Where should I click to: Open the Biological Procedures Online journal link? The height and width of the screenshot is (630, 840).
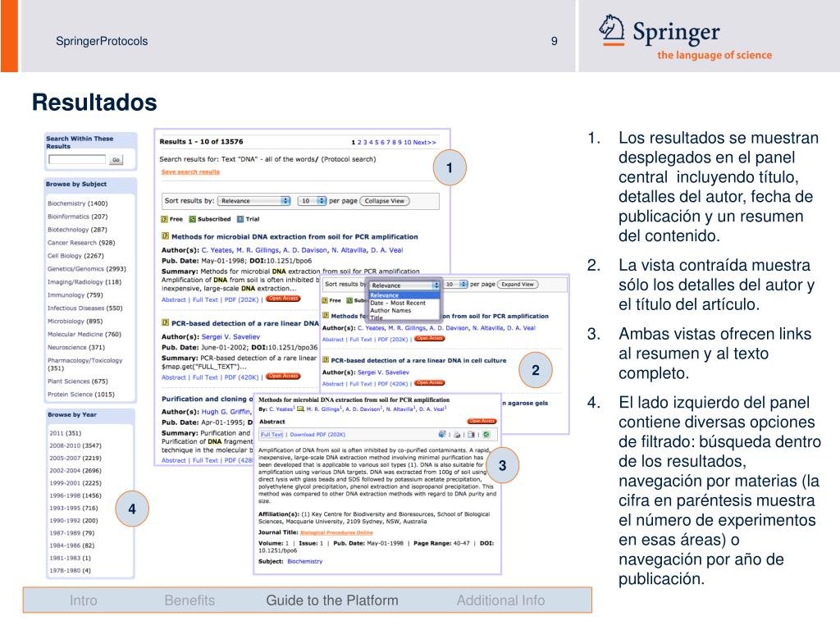(x=336, y=532)
